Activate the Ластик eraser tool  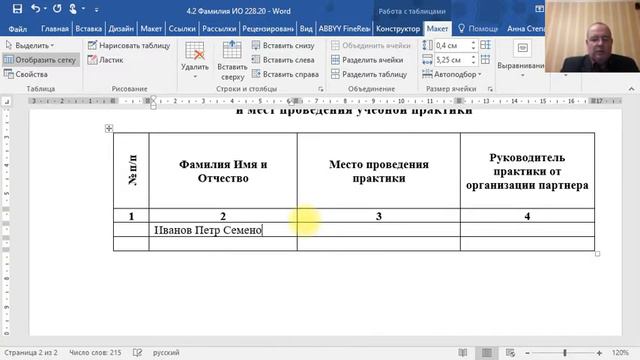tap(106, 60)
